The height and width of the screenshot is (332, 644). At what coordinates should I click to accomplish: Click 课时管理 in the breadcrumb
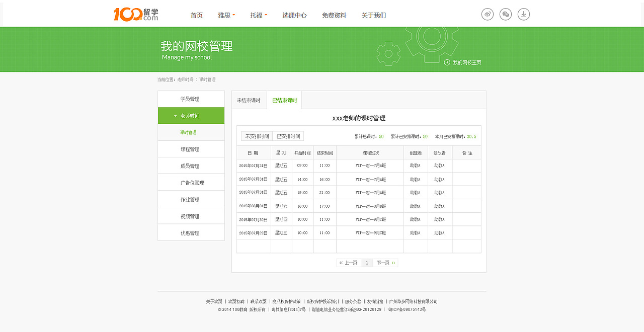pos(207,79)
